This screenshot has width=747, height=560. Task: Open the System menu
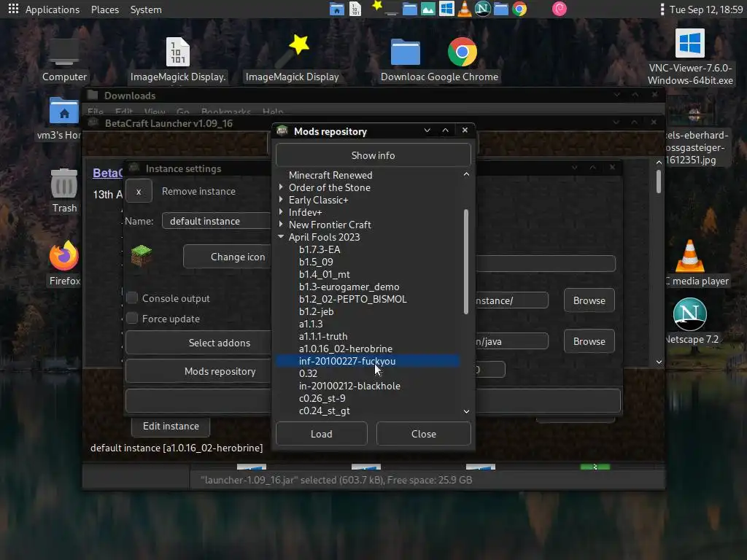pyautogui.click(x=146, y=9)
